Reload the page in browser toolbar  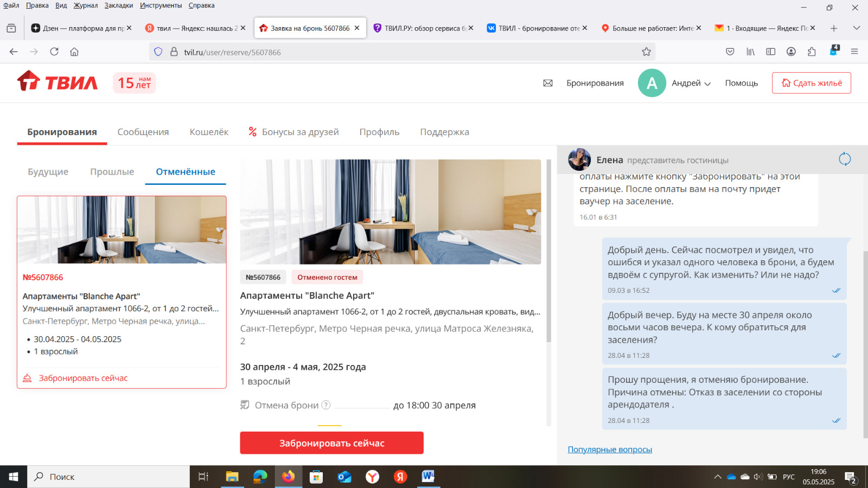click(54, 52)
